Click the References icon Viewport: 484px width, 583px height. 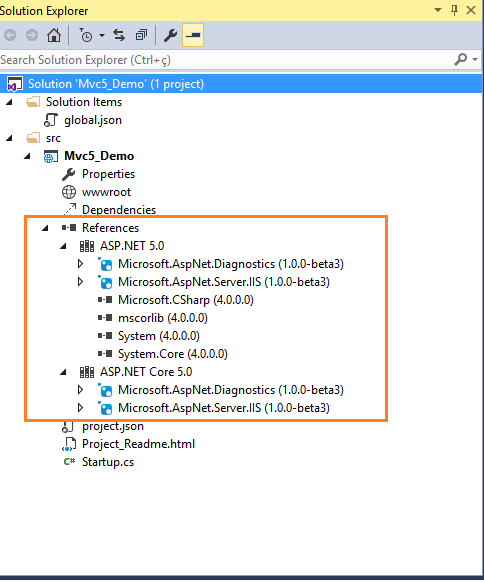click(69, 228)
